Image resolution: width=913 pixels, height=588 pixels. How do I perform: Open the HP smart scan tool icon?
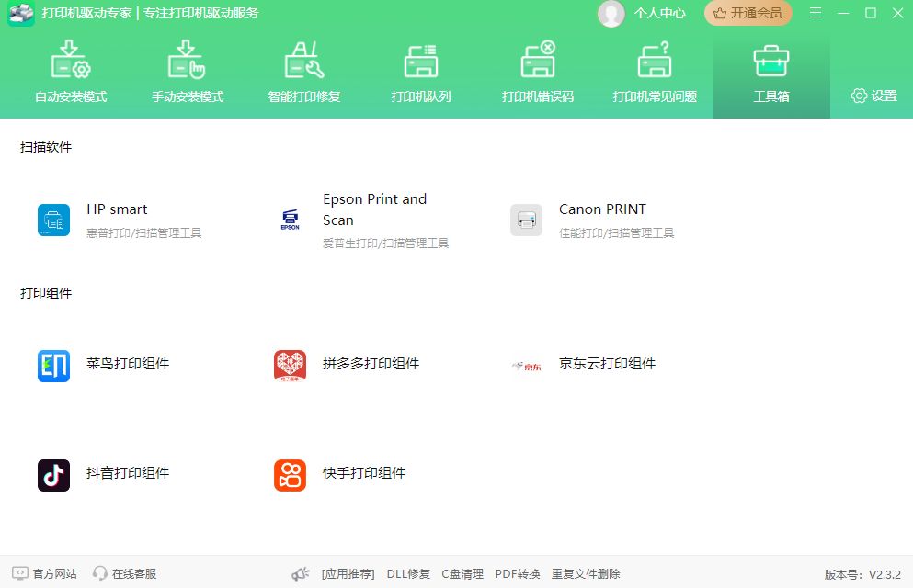click(x=53, y=220)
